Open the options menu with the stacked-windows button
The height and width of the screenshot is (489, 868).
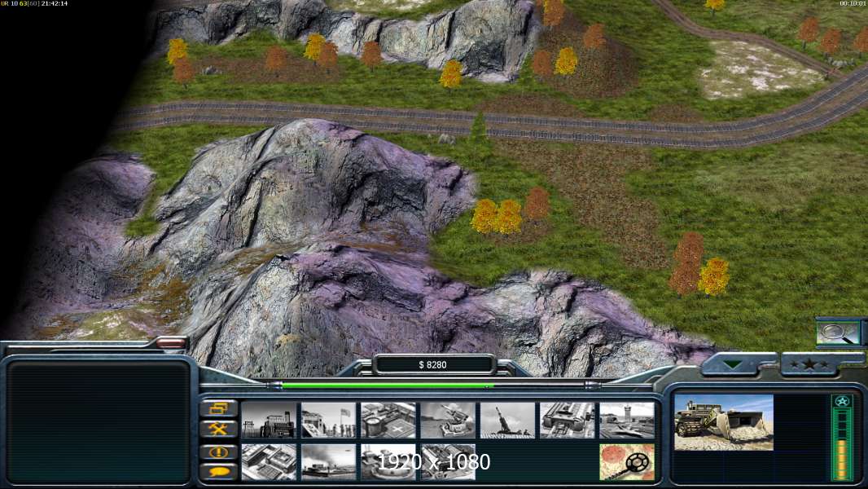tap(219, 408)
